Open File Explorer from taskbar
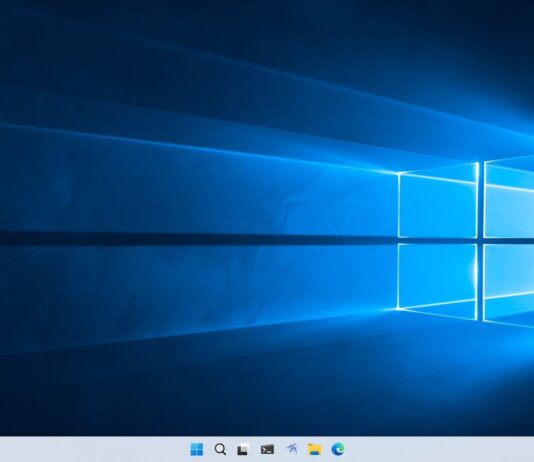534x462 pixels. (314, 449)
